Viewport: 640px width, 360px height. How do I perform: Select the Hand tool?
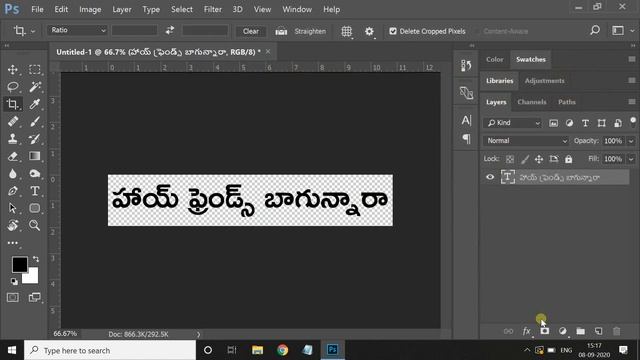tap(13, 225)
